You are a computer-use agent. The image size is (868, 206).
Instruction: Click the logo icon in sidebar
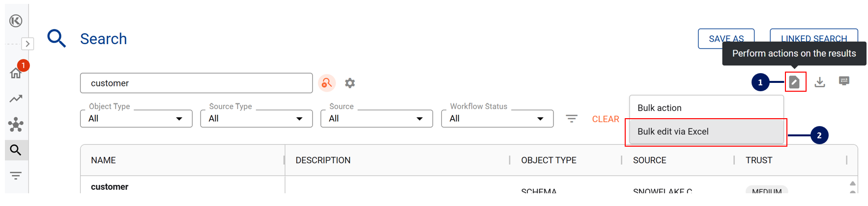click(16, 21)
